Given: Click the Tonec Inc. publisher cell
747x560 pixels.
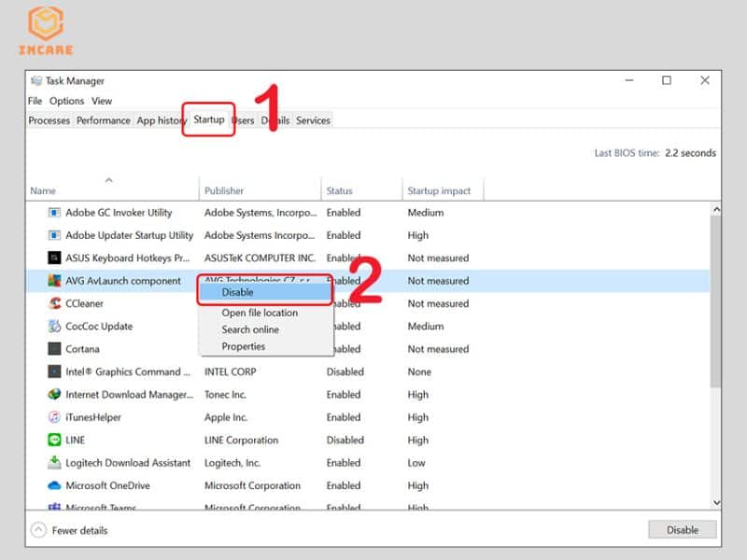Looking at the screenshot, I should 225,394.
